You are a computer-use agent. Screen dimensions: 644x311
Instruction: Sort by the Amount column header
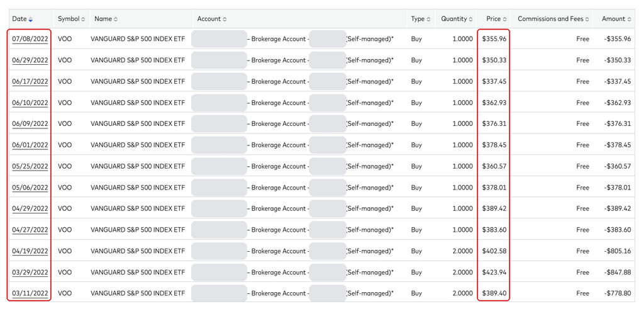[616, 19]
